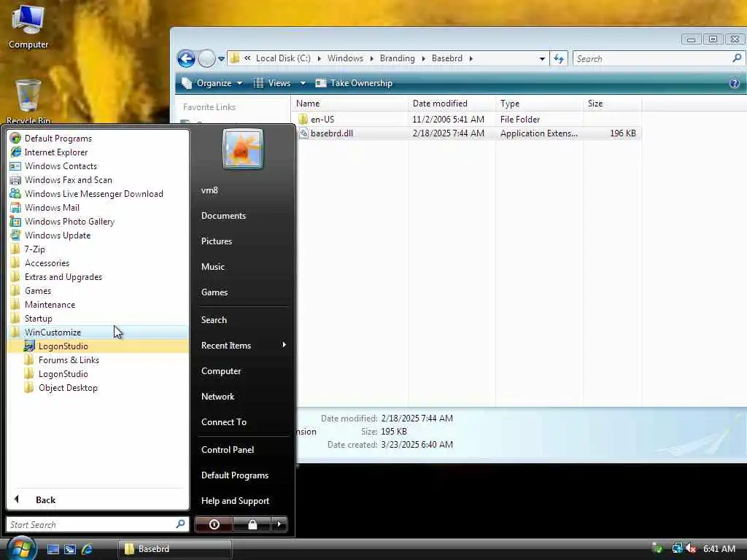
Task: Open Explorer help question mark icon
Action: click(734, 83)
